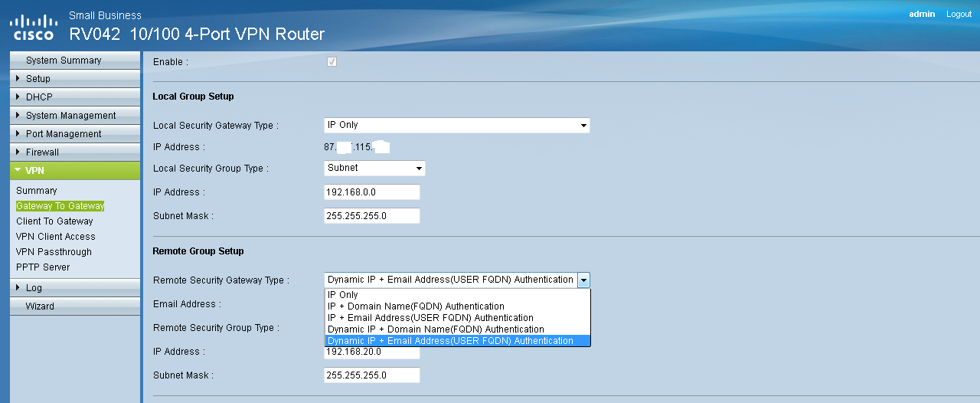Select 'Dynamic IP + Domain Name(FQDN) Authentication' option
The width and height of the screenshot is (980, 403).
(x=458, y=329)
